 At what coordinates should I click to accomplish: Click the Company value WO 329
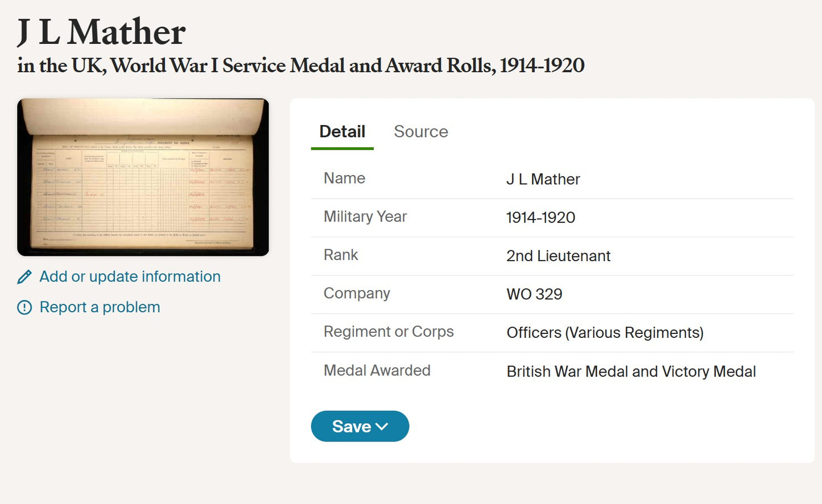click(x=534, y=295)
